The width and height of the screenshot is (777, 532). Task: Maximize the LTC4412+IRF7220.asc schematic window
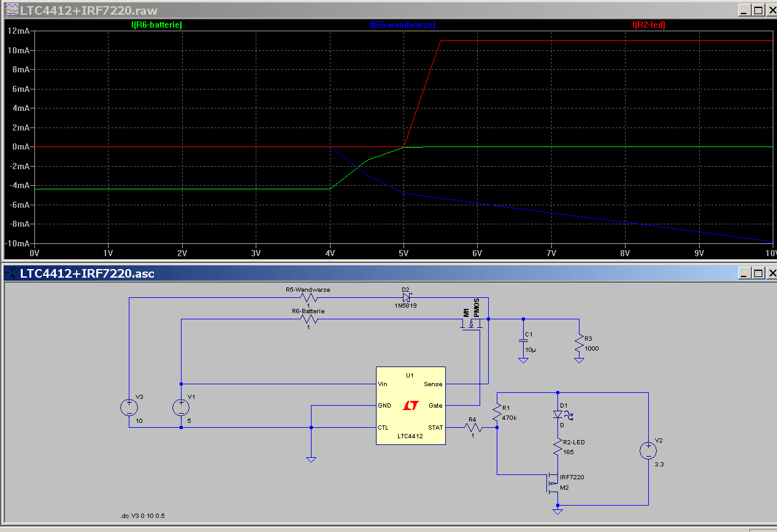[x=758, y=273]
